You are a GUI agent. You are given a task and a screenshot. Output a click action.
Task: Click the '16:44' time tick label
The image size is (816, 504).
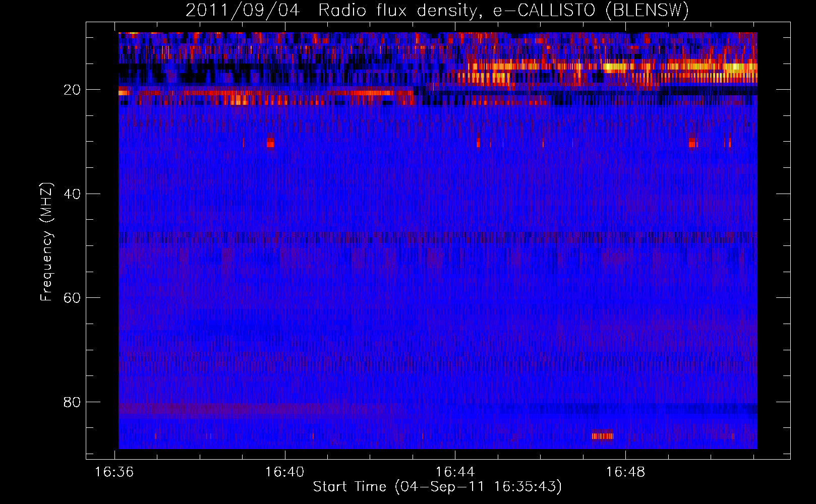tap(455, 472)
